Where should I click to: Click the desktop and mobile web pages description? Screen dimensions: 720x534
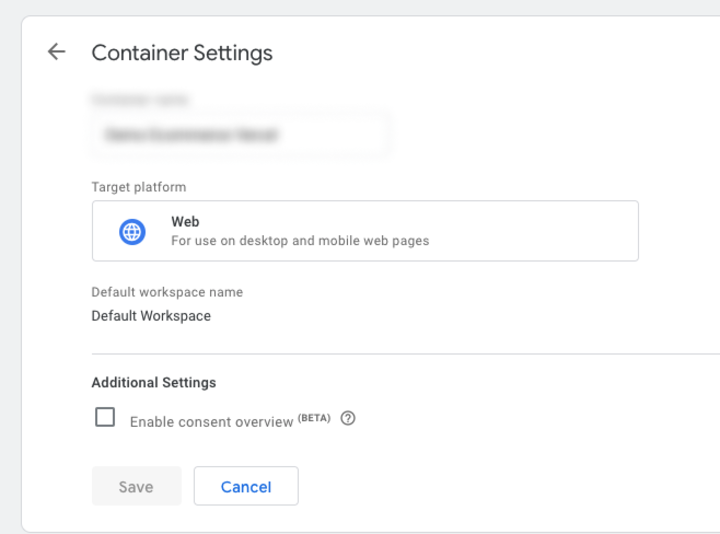(x=300, y=241)
